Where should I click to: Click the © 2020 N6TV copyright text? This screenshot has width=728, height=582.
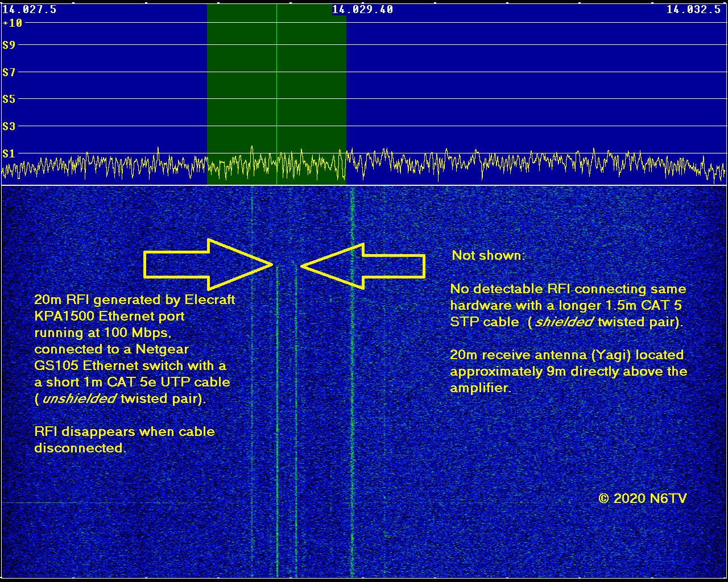coord(643,498)
